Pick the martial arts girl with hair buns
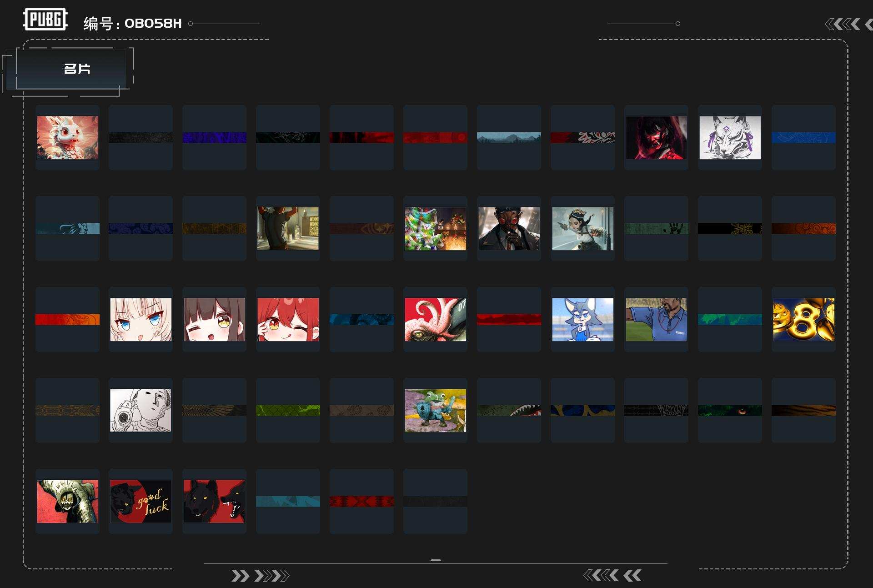Image resolution: width=873 pixels, height=588 pixels. (583, 228)
